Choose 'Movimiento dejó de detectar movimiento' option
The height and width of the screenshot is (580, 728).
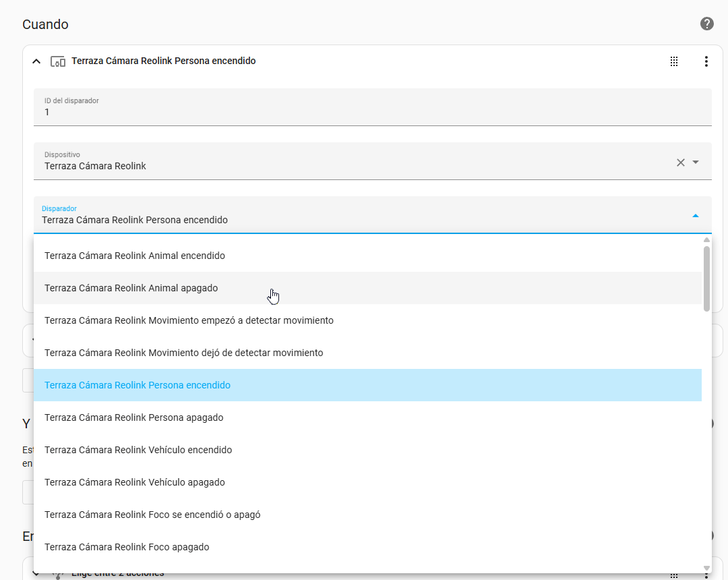[x=368, y=353]
